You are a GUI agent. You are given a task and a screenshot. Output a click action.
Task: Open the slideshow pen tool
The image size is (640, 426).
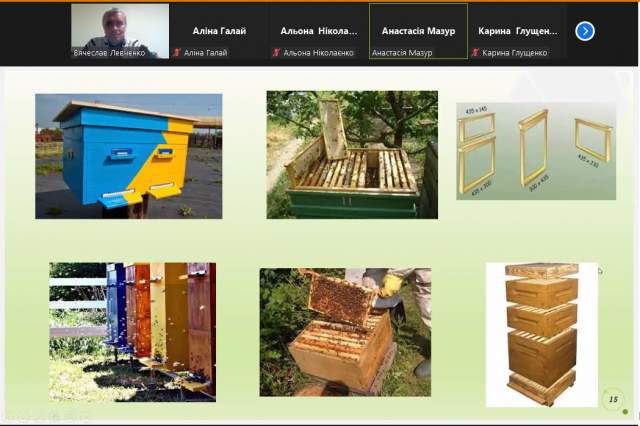tap(39, 417)
